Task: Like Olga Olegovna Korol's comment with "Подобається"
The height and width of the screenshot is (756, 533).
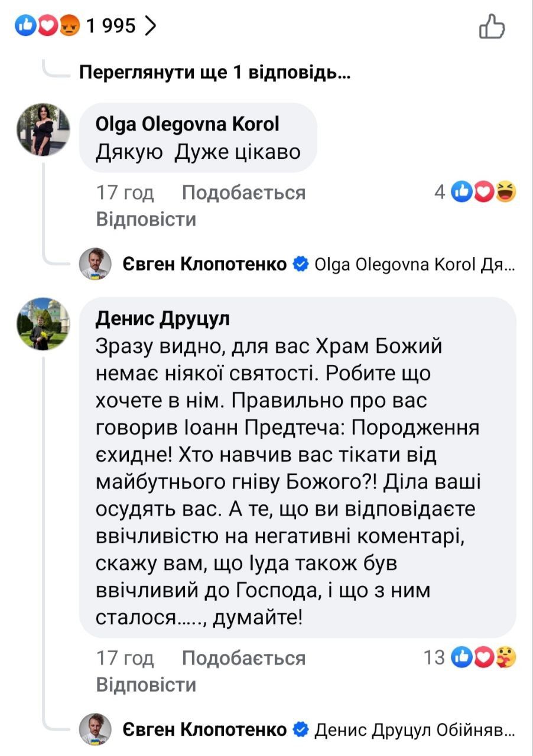Action: (x=243, y=193)
